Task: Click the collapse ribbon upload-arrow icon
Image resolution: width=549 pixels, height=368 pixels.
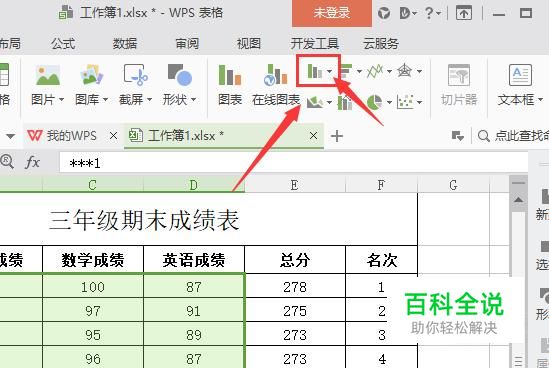Action: coord(464,14)
